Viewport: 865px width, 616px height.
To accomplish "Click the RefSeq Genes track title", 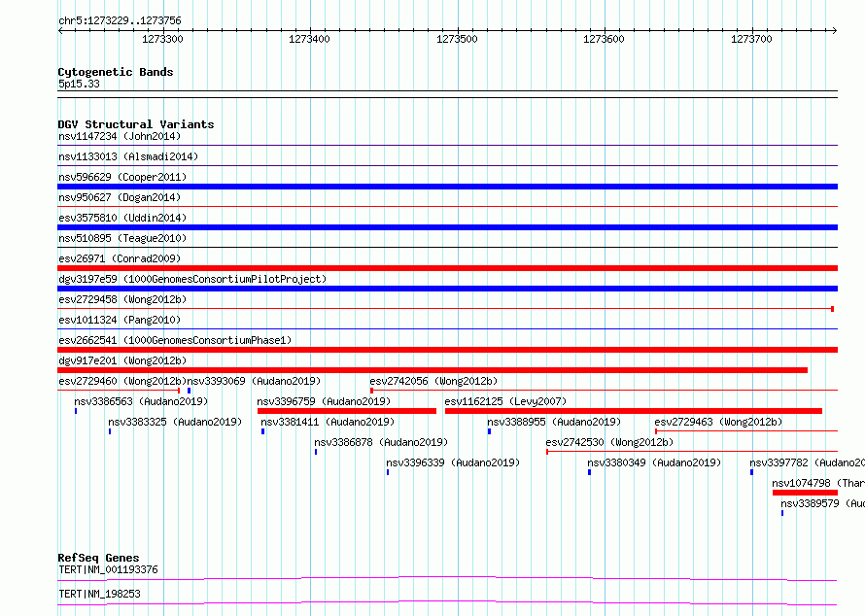I will click(98, 558).
